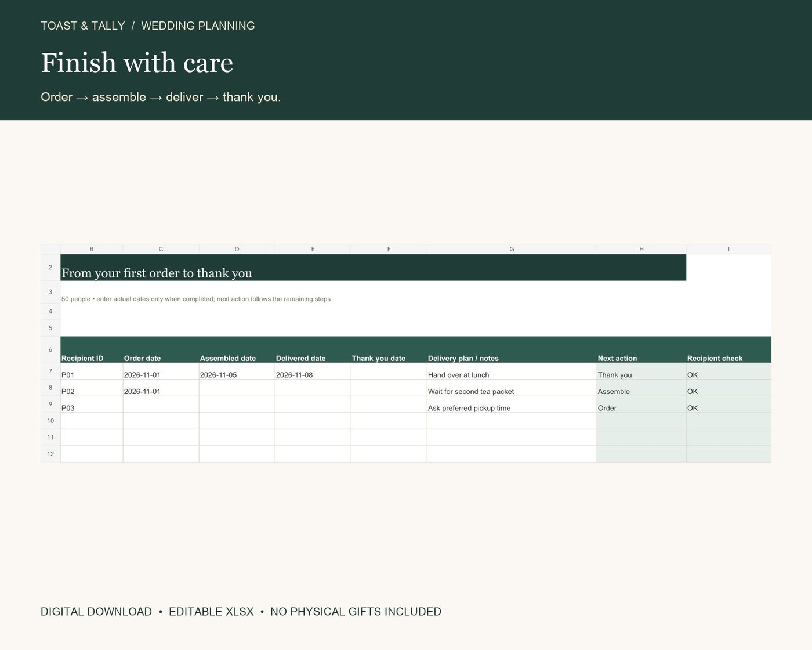Select the note Ask preferred pickup time
812x650 pixels.
click(x=512, y=405)
